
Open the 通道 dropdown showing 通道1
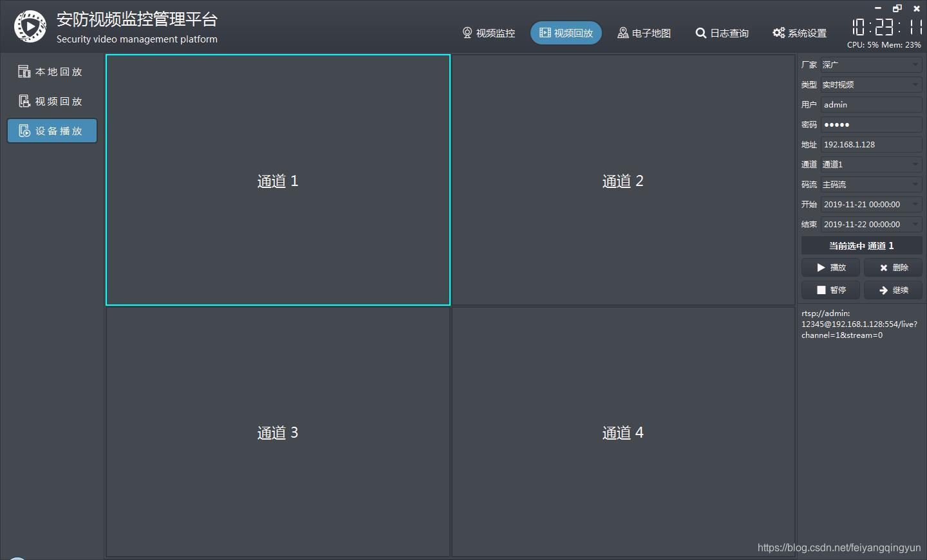pyautogui.click(x=872, y=164)
